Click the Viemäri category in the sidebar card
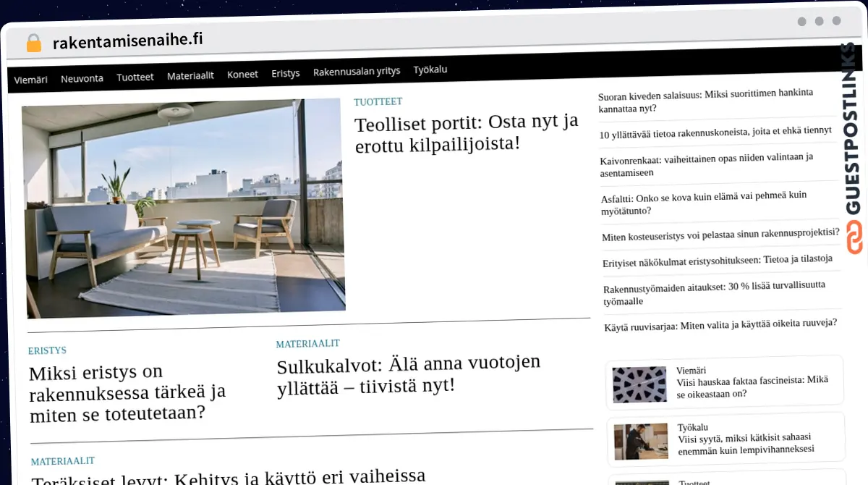Image resolution: width=868 pixels, height=485 pixels. coord(691,370)
